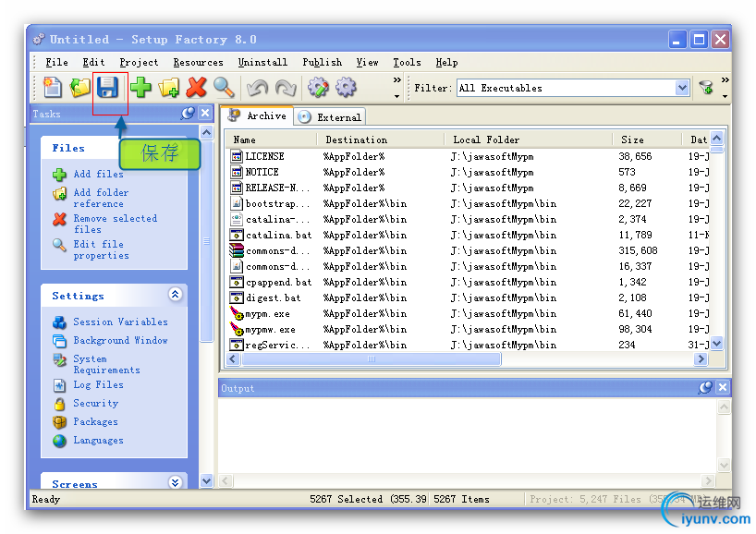
Task: Click the System Requirements icon
Action: point(59,360)
